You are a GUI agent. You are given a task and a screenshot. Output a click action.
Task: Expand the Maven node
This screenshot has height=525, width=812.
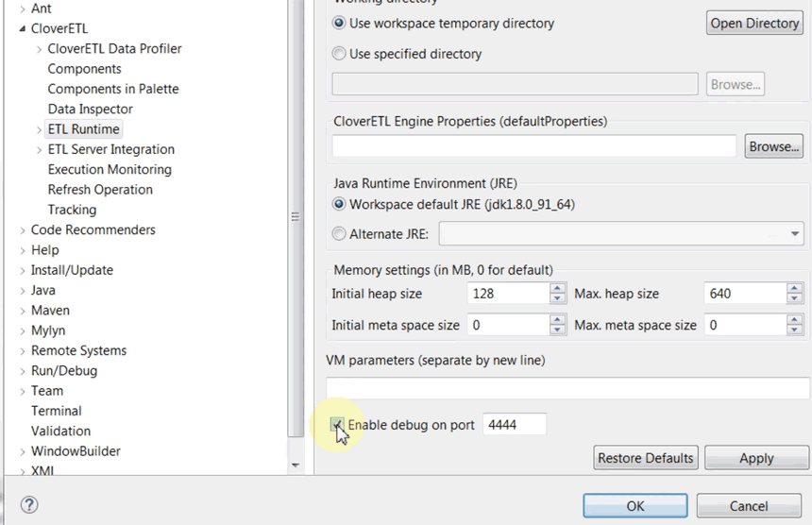point(23,312)
